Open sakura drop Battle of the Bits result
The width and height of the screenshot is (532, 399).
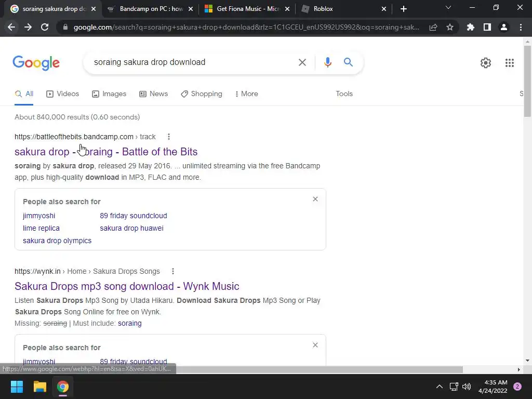(106, 152)
